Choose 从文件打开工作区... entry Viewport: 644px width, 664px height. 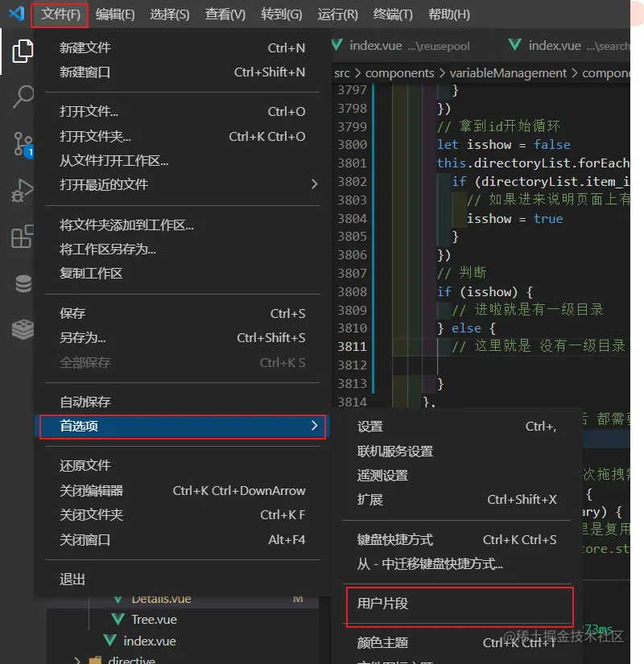tap(182, 161)
